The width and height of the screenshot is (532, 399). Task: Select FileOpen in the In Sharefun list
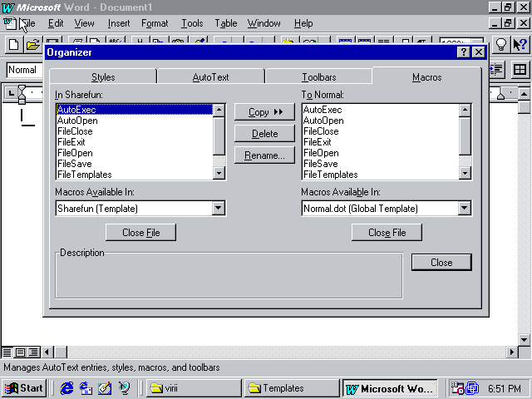[135, 153]
